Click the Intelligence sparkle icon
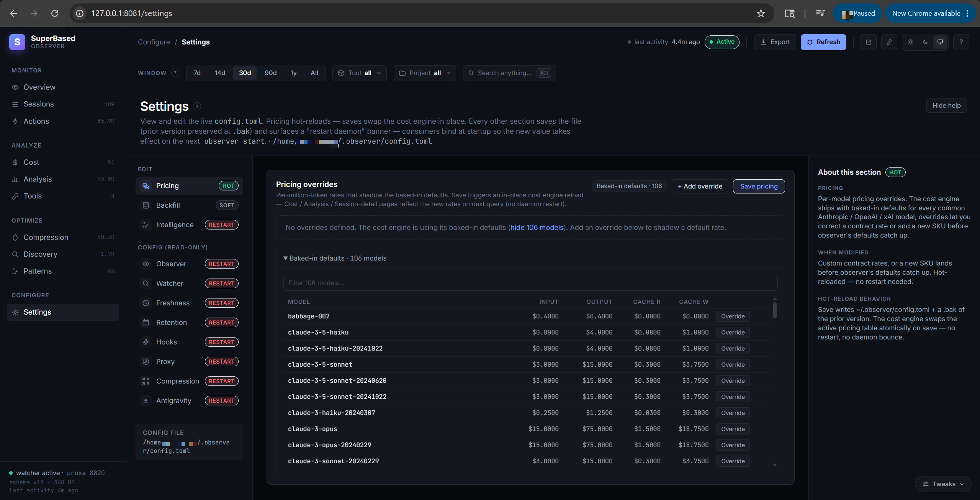Screen dimensions: 980x500 tap(146, 225)
